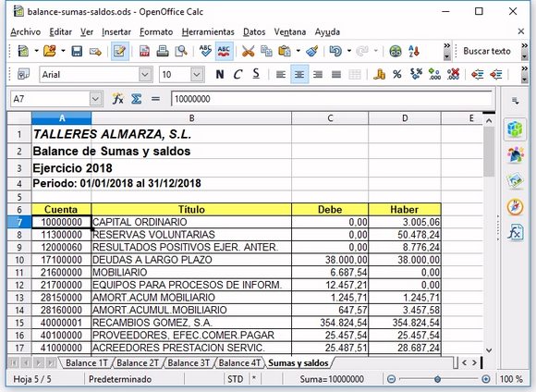Click the Function equals sign icon
The width and height of the screenshot is (536, 392).
tap(155, 99)
